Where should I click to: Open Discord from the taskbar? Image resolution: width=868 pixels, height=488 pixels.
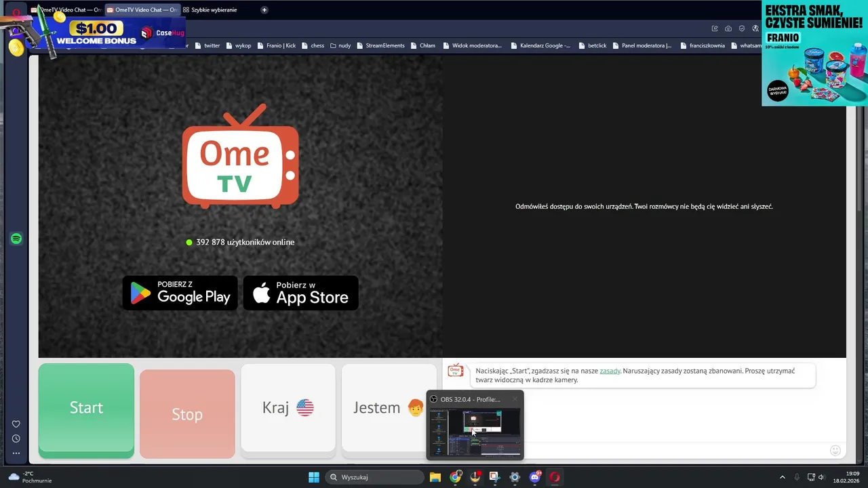[535, 477]
